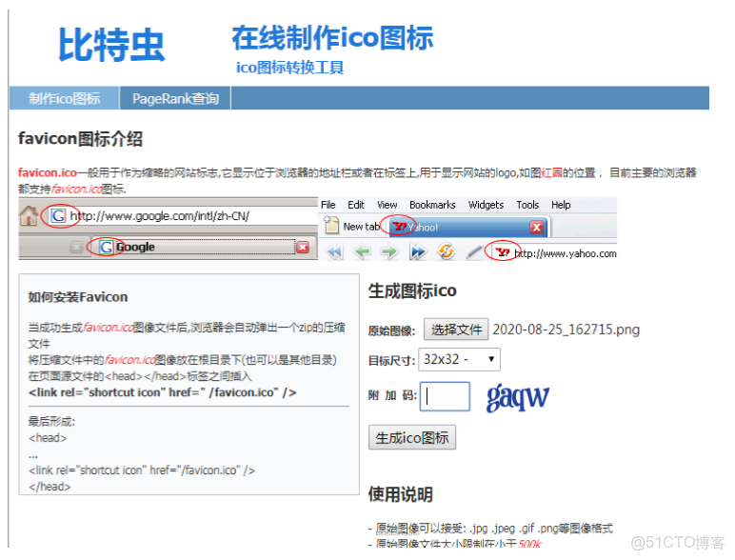The width and height of the screenshot is (735, 560).
Task: Click the Bookmarks menu in the example image
Action: (x=432, y=205)
